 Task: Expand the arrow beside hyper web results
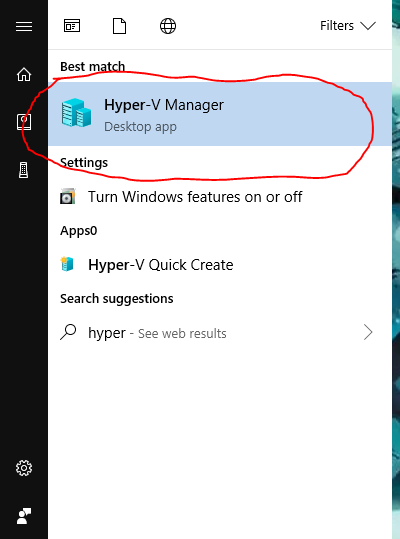(368, 332)
